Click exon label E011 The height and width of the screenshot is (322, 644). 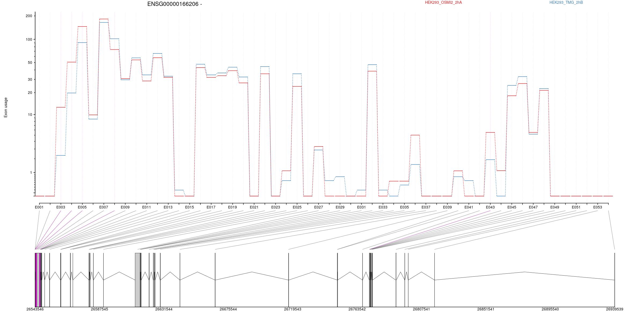[147, 207]
